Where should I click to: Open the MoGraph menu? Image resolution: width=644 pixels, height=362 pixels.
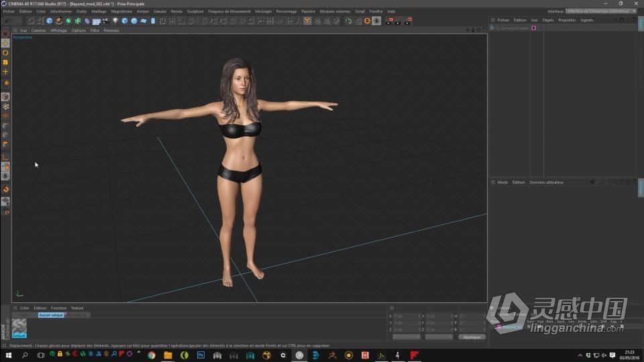263,11
